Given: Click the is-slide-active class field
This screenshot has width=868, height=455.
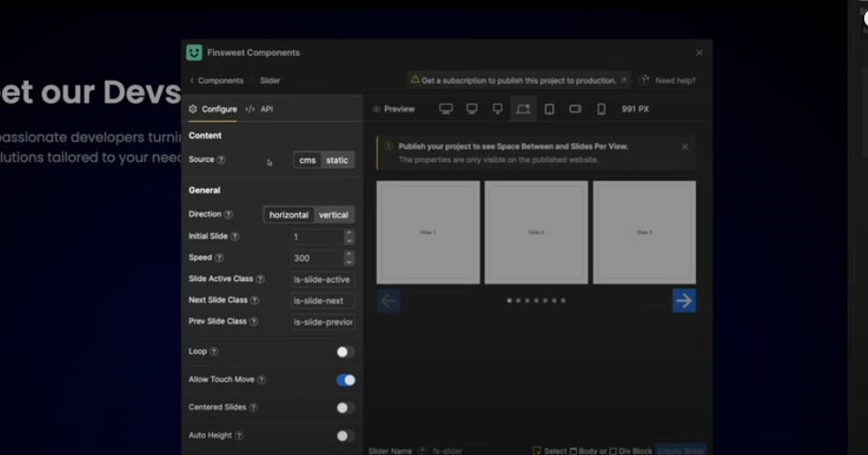Looking at the screenshot, I should 323,279.
